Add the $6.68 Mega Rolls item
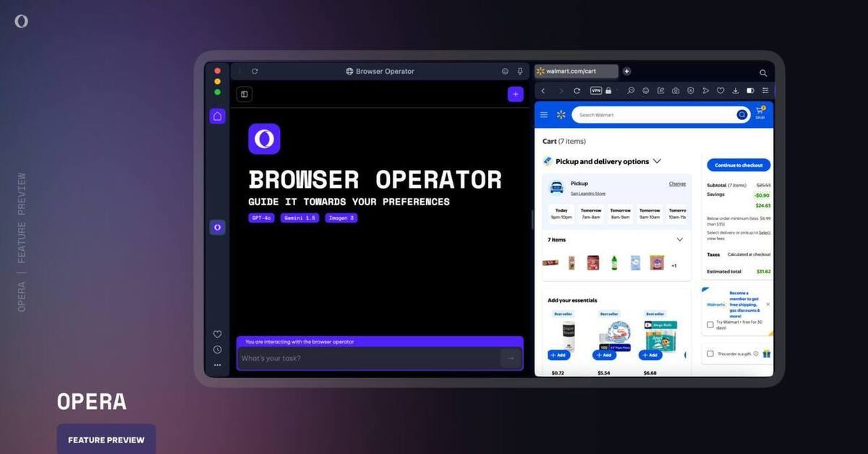This screenshot has height=454, width=868. point(650,355)
